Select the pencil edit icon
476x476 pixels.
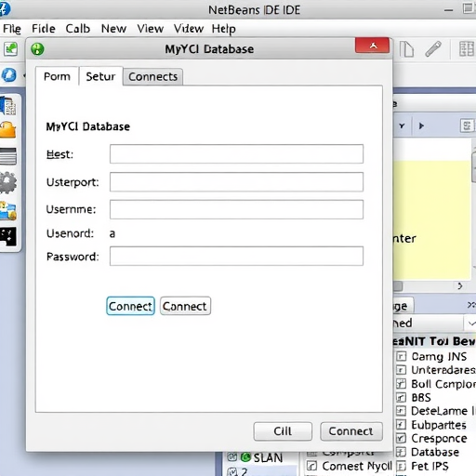pos(433,49)
